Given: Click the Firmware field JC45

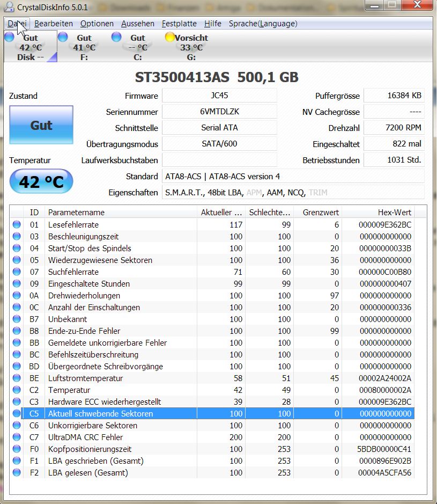Looking at the screenshot, I should (x=219, y=96).
